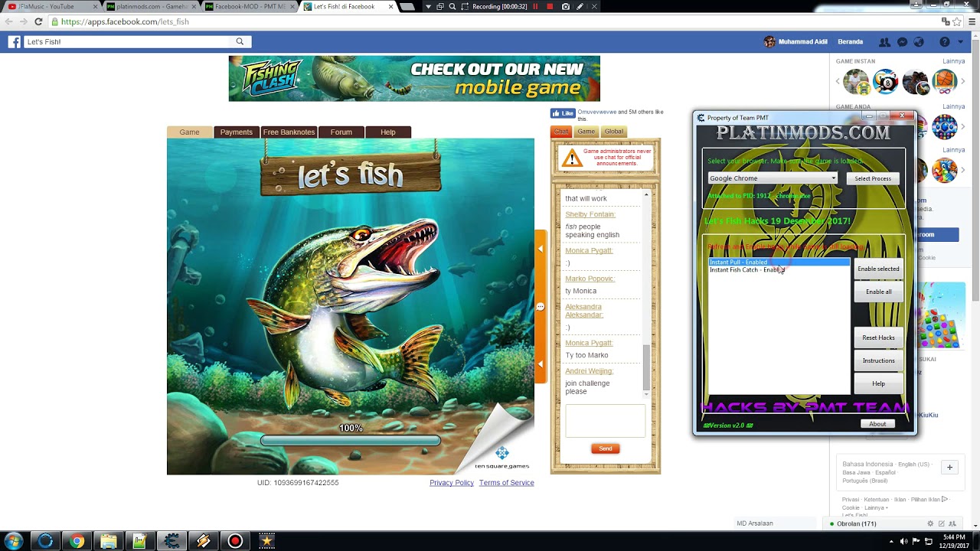Screen dimensions: 980x551
Task: Select the Game tab in chat panel
Action: pyautogui.click(x=586, y=132)
